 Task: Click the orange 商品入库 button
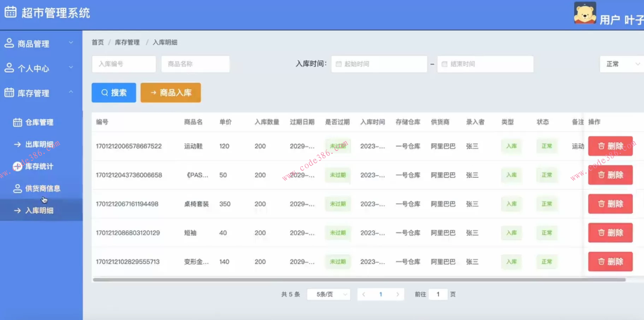[x=171, y=93]
